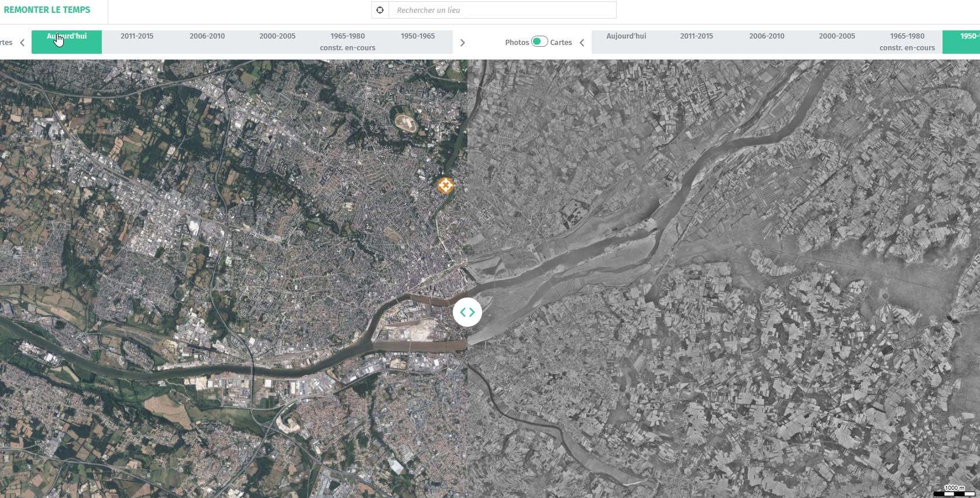Select left panel 1950-1965 period
Screen dimensions: 980x498
coord(418,41)
